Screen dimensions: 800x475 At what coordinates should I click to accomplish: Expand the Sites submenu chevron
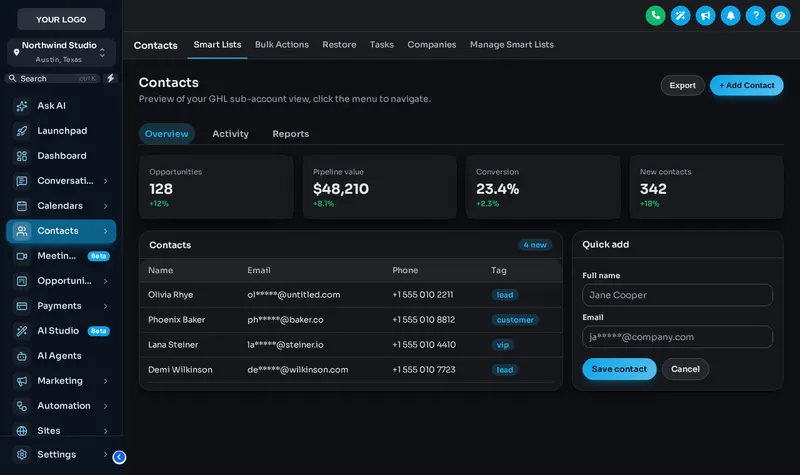[106, 431]
